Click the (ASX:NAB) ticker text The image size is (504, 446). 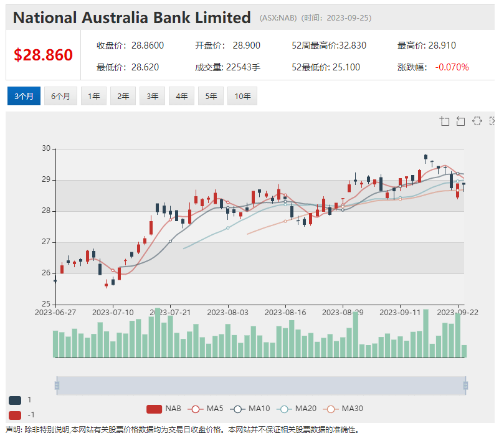(278, 18)
